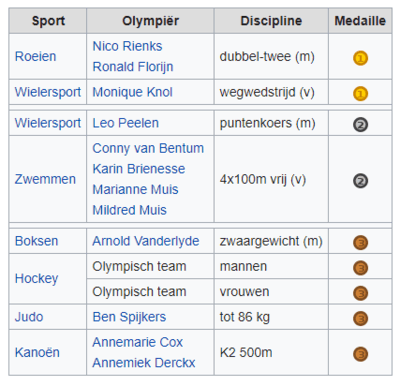Viewport: 400px width, 386px height.
Task: Open the Zwemmen sport link
Action: [45, 179]
